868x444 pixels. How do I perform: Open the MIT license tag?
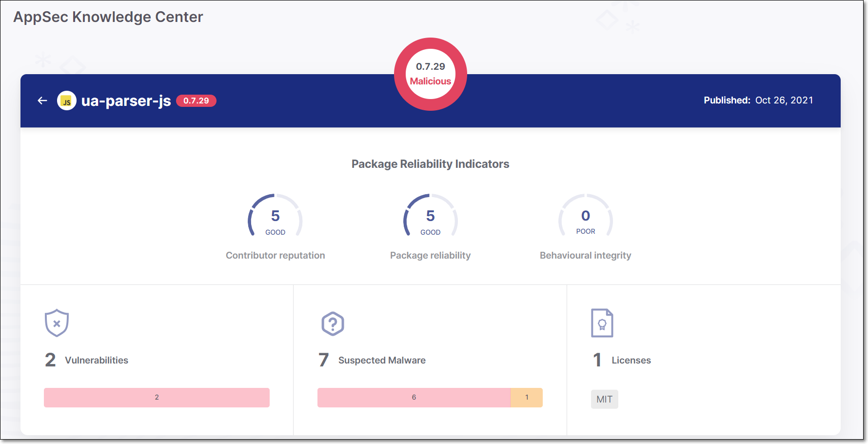(605, 399)
